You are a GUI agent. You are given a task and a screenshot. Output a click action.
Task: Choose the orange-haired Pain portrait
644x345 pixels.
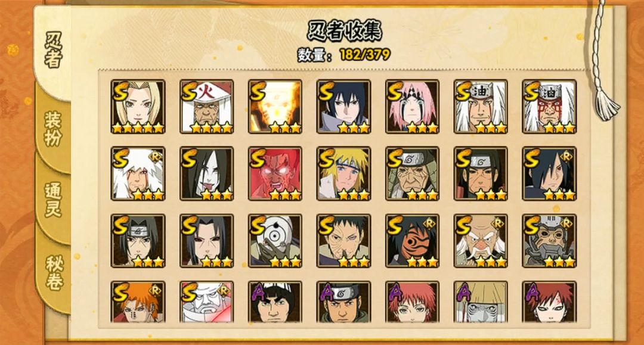pyautogui.click(x=138, y=302)
